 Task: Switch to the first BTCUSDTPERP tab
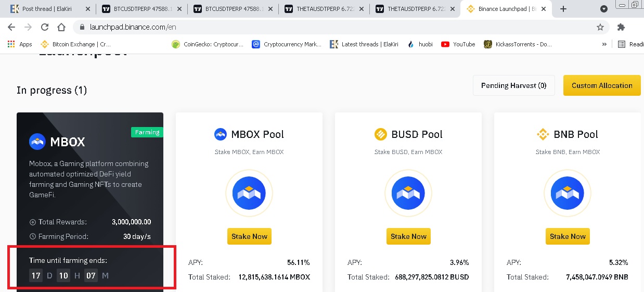[x=142, y=9]
